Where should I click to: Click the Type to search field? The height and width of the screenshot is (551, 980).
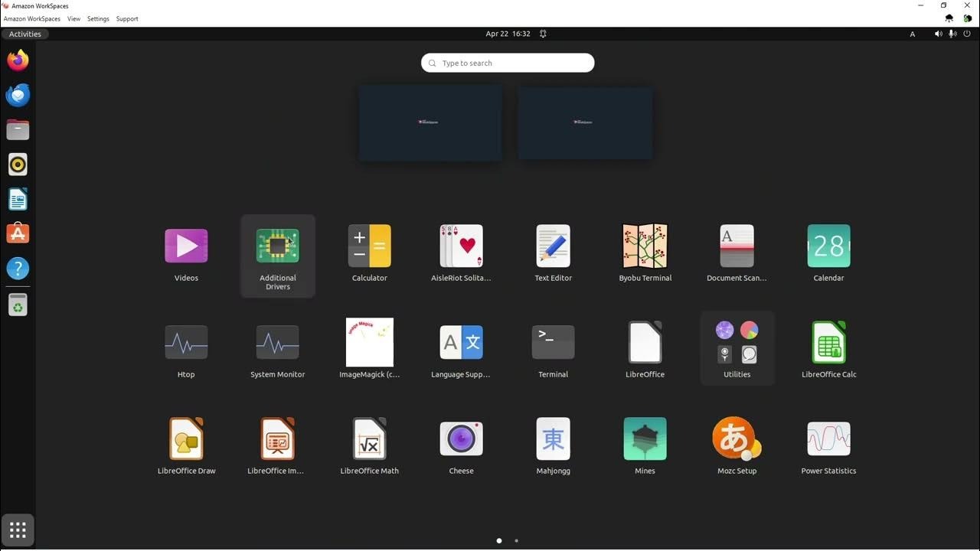[x=508, y=63]
